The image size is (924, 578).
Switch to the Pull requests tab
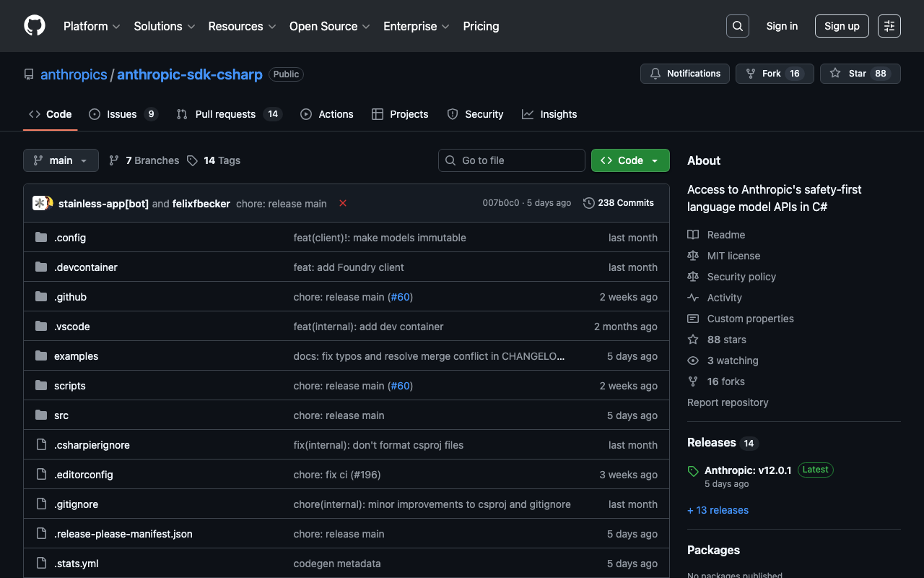point(225,114)
